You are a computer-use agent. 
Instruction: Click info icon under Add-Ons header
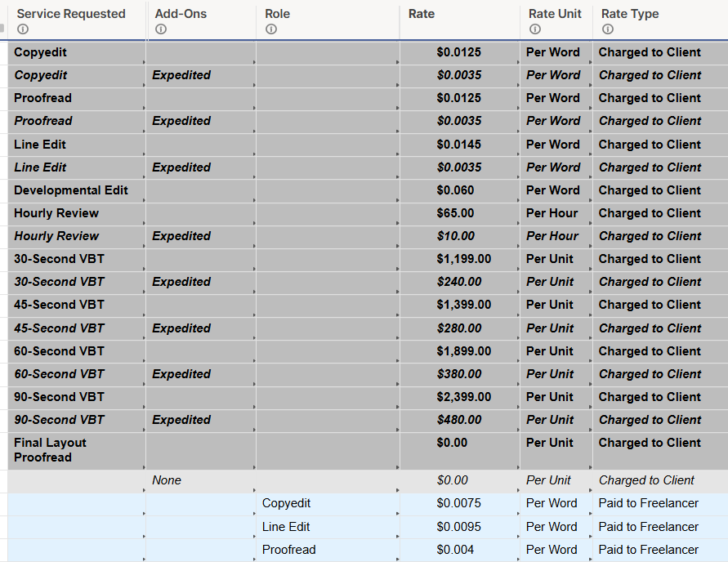(x=161, y=29)
